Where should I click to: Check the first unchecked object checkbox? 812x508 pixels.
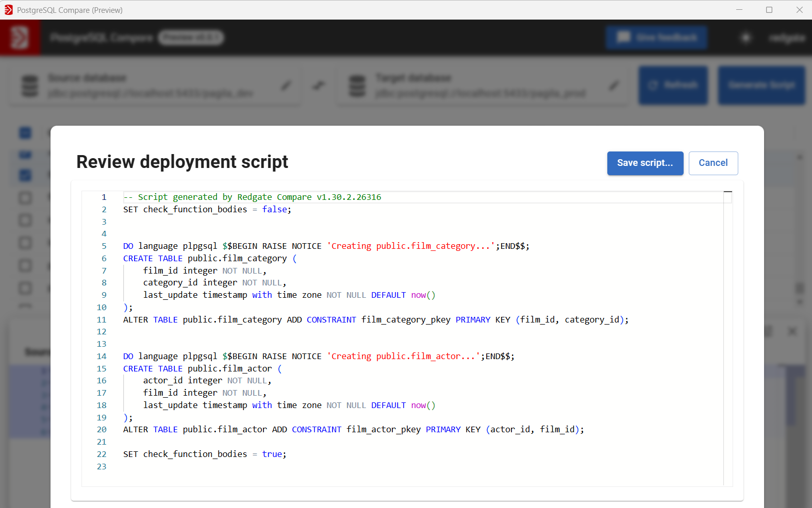click(25, 198)
